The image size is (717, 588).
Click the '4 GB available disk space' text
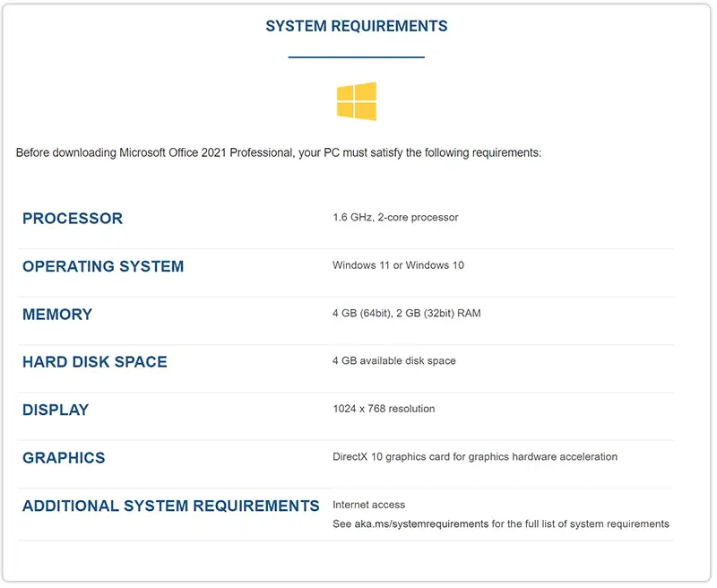point(393,360)
